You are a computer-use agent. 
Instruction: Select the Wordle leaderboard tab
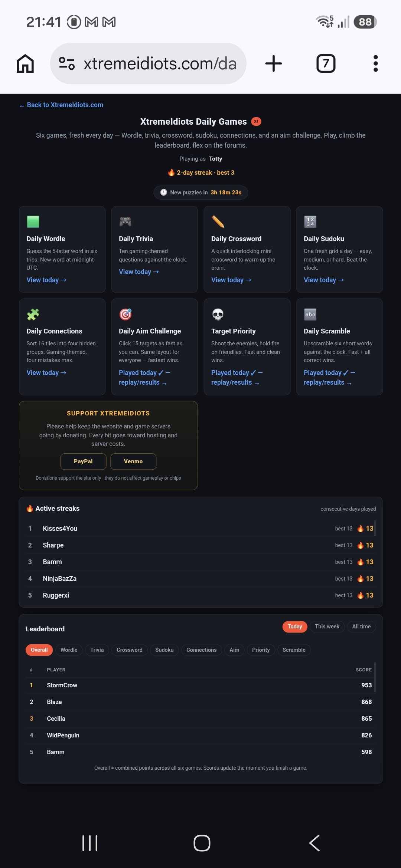69,650
